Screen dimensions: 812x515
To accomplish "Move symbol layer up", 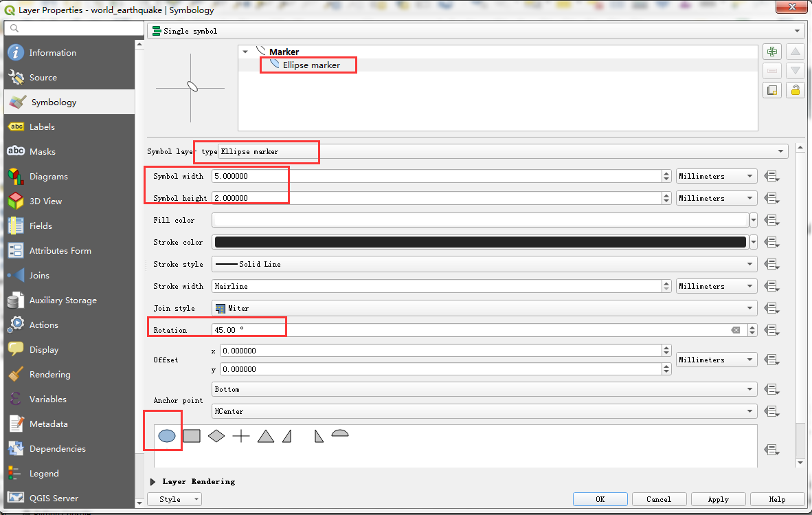I will pyautogui.click(x=796, y=52).
